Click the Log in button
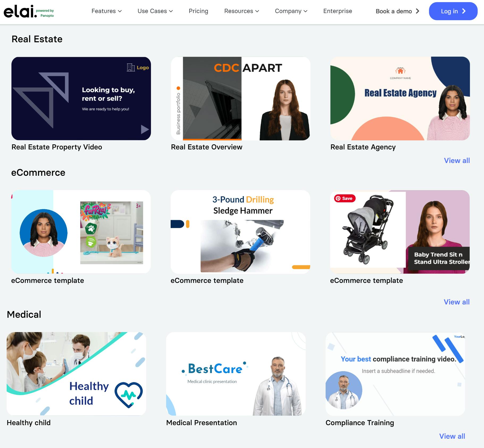 coord(453,11)
